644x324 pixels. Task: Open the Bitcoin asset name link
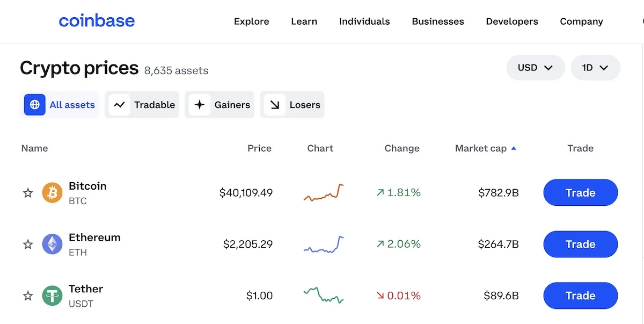coord(87,186)
